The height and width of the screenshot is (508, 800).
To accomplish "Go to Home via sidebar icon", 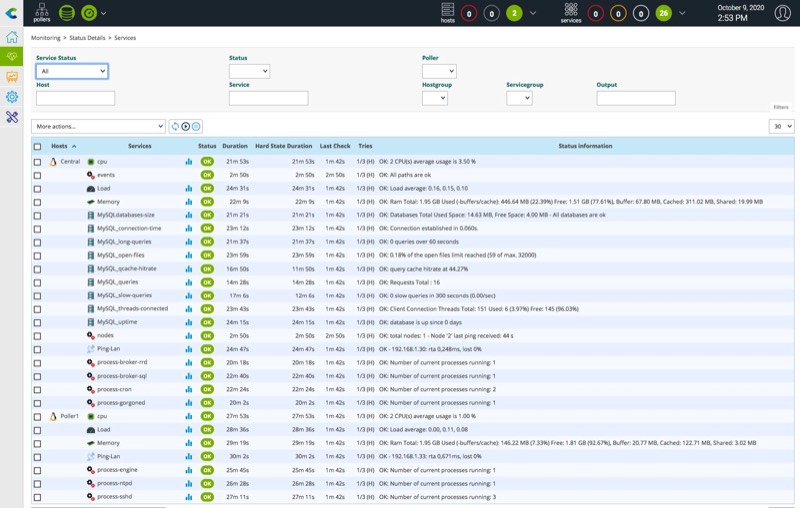I will tap(12, 37).
